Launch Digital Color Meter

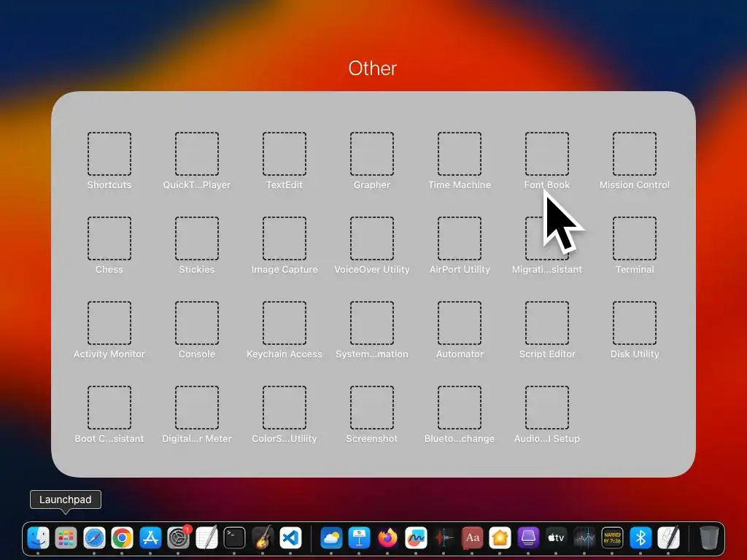point(197,408)
